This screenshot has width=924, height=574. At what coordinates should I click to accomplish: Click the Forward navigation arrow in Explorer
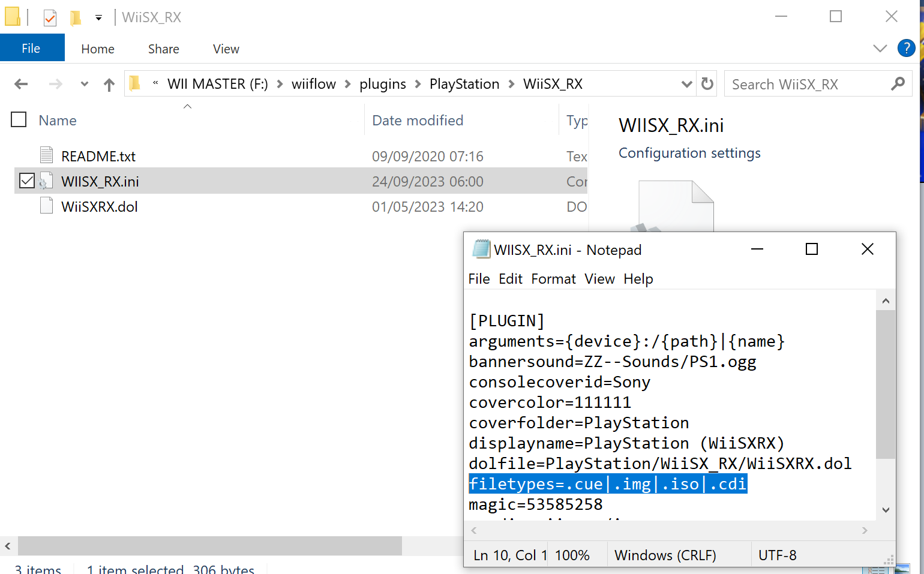[55, 84]
